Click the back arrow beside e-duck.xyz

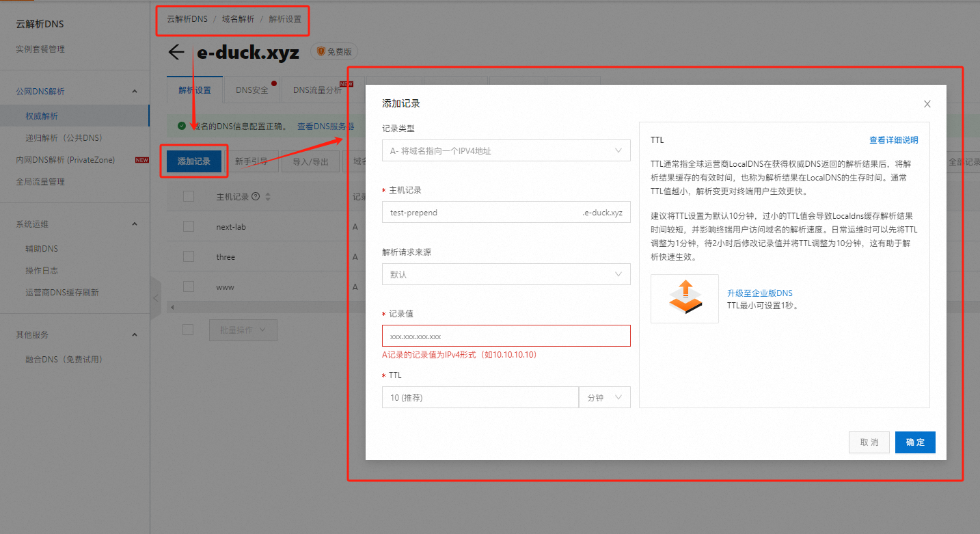pos(176,53)
